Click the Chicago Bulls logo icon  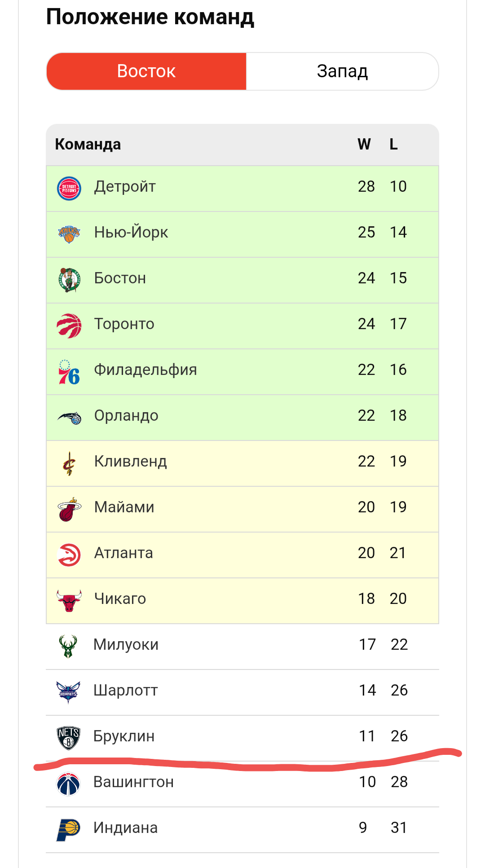click(x=69, y=601)
